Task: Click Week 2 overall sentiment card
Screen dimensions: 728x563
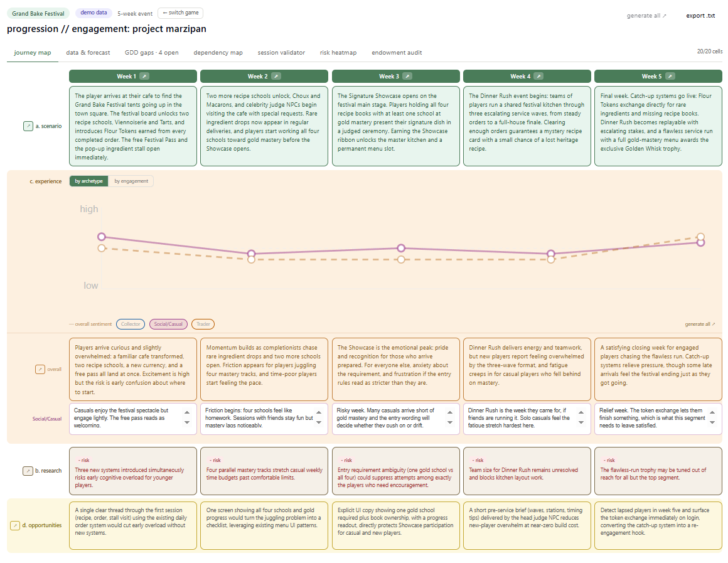Action: tap(264, 369)
